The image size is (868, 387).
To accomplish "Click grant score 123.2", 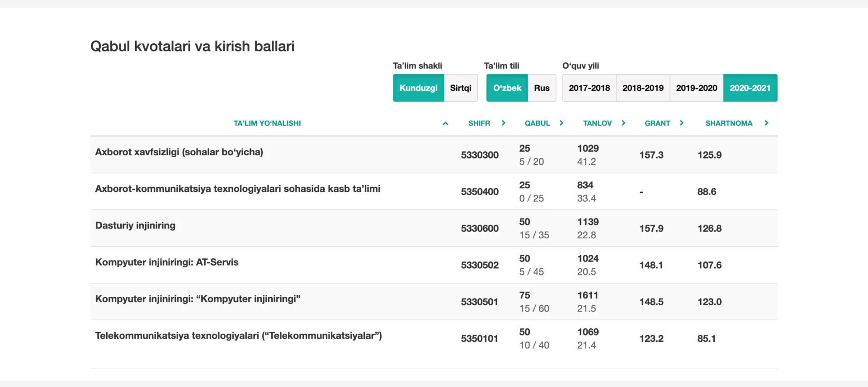I will (651, 339).
